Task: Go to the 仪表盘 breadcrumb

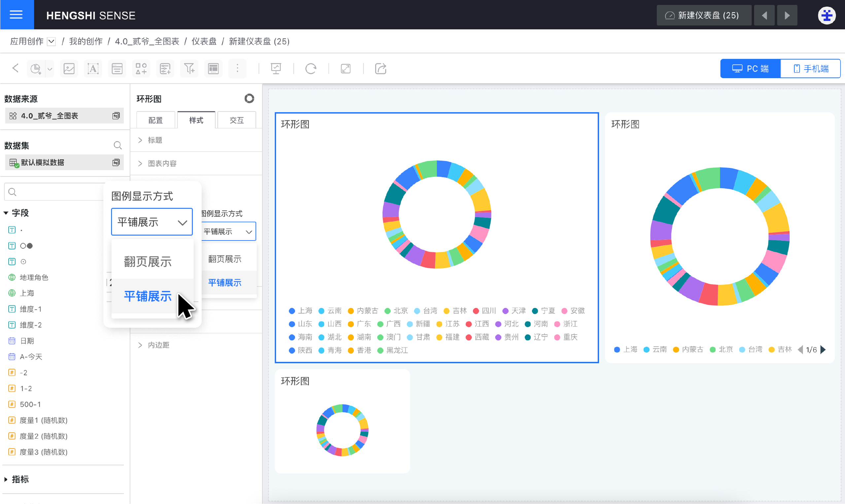Action: pos(204,42)
